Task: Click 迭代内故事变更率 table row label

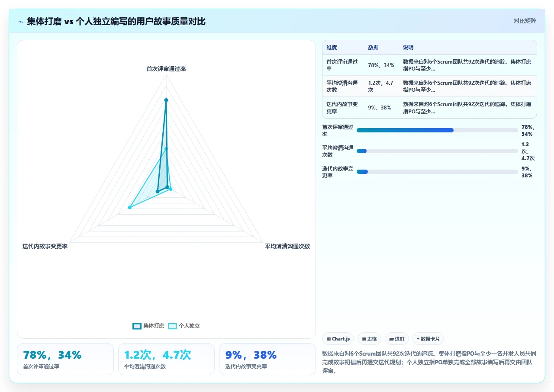Action: (342, 108)
